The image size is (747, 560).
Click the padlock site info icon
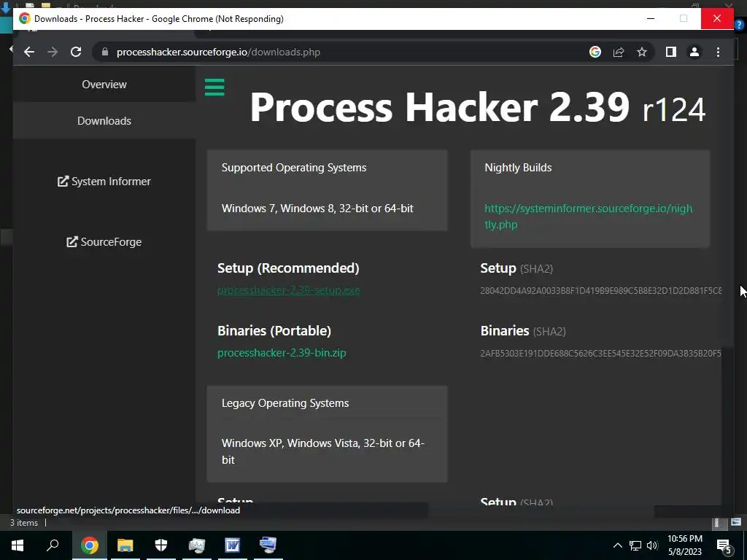[x=105, y=52]
